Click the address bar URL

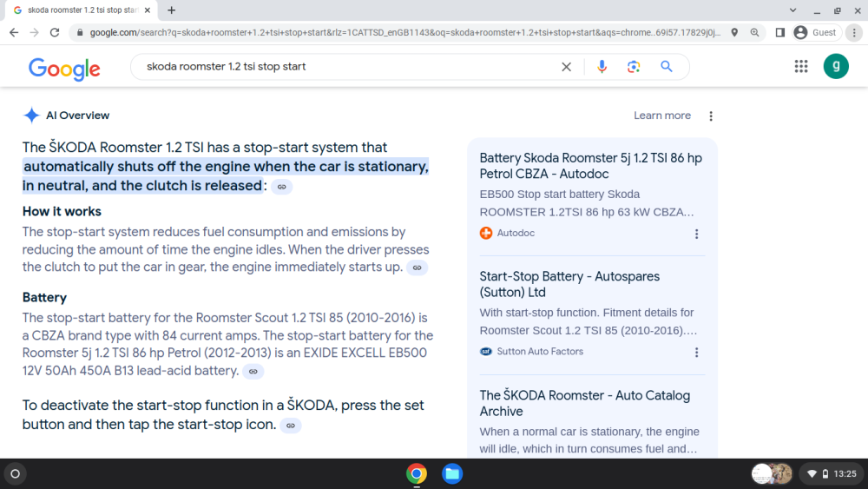(405, 33)
